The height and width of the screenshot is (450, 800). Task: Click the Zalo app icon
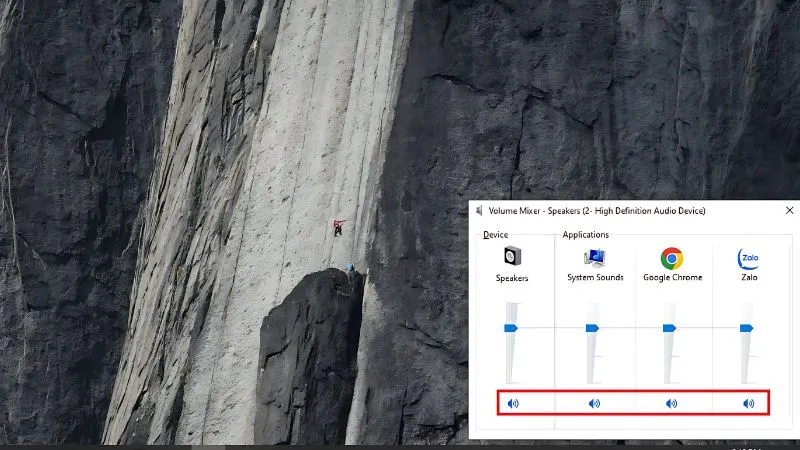[748, 258]
